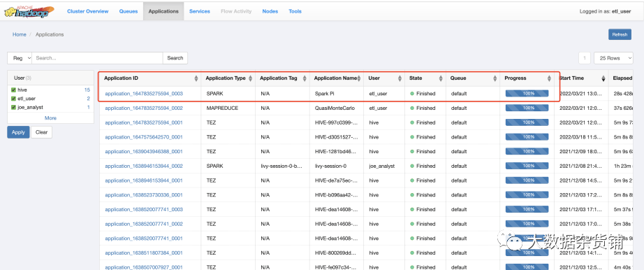Image resolution: width=644 pixels, height=270 pixels.
Task: Click the Refresh button
Action: point(620,34)
